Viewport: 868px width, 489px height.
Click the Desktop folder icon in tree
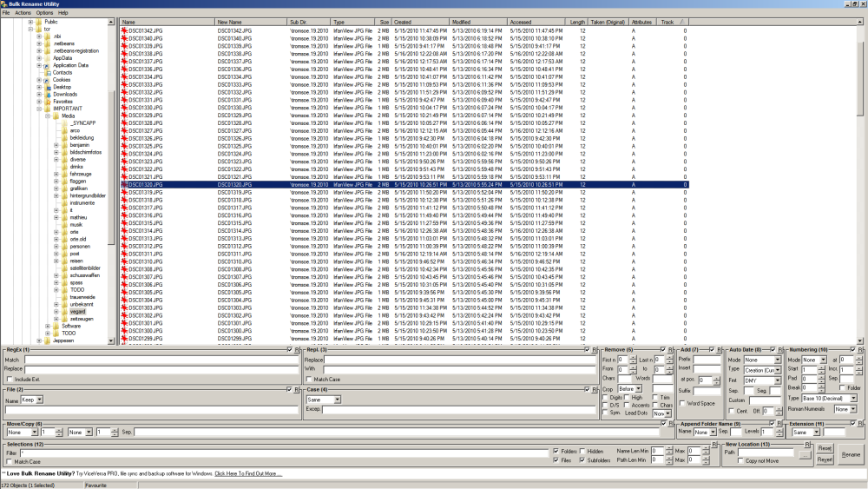(48, 87)
